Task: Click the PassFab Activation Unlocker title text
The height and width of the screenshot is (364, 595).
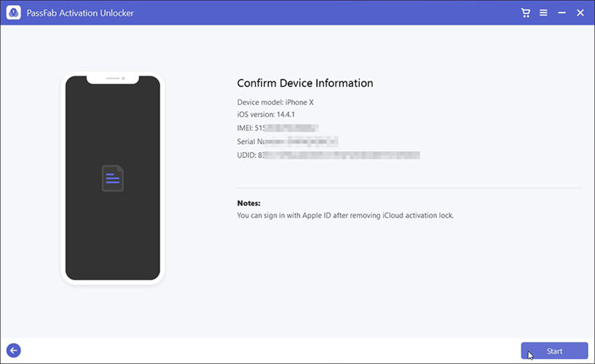Action: (80, 13)
